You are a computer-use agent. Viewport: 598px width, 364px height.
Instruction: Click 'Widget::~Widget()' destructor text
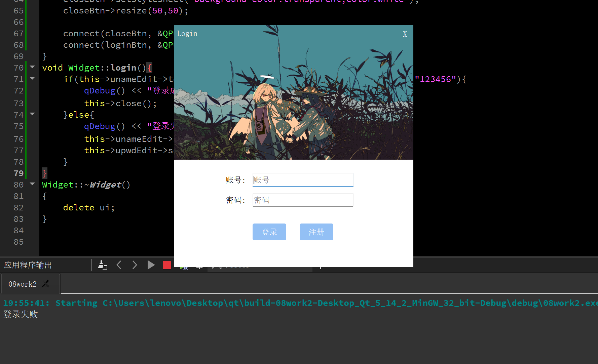click(86, 185)
